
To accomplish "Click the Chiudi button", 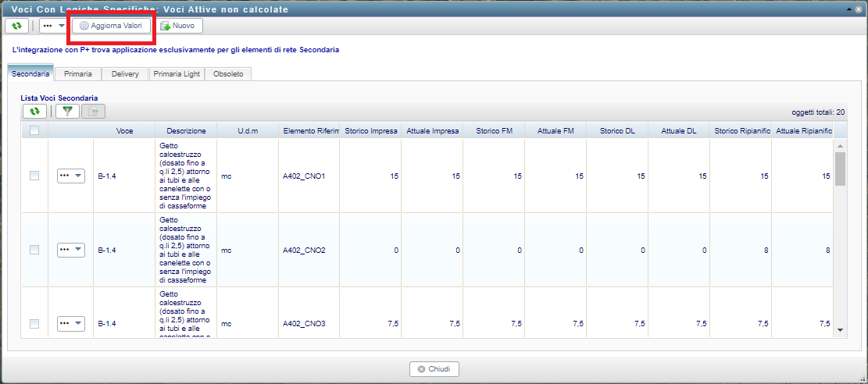I will (434, 369).
